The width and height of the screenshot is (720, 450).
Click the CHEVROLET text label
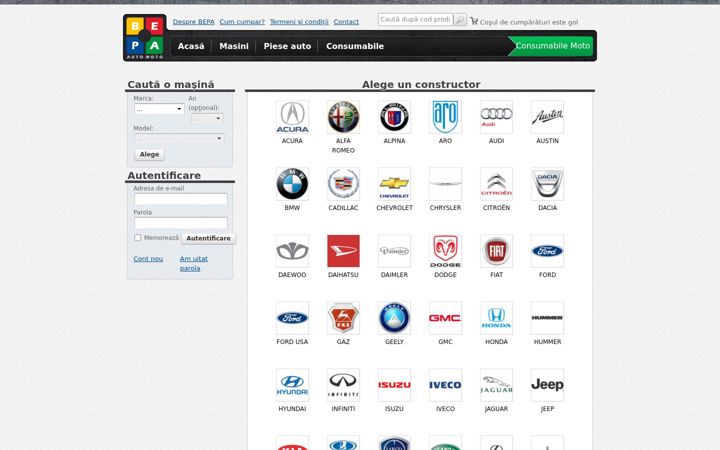click(x=394, y=208)
